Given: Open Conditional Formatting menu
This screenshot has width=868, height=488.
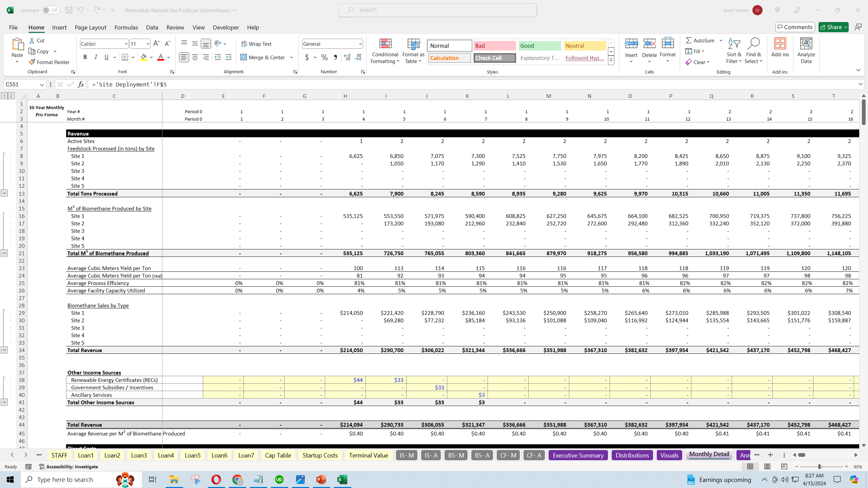Looking at the screenshot, I should [385, 51].
